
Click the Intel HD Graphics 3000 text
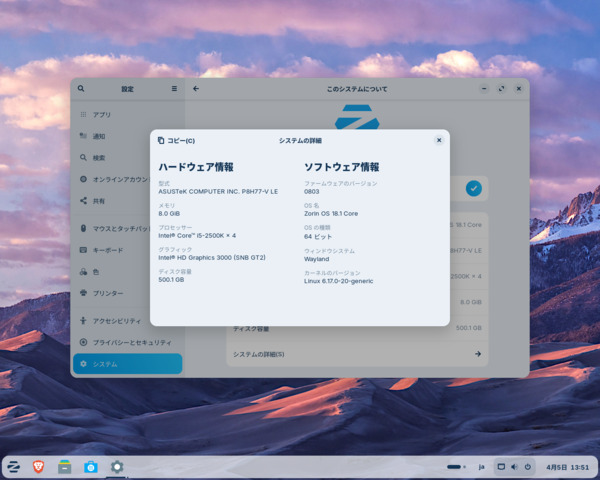[x=212, y=258]
